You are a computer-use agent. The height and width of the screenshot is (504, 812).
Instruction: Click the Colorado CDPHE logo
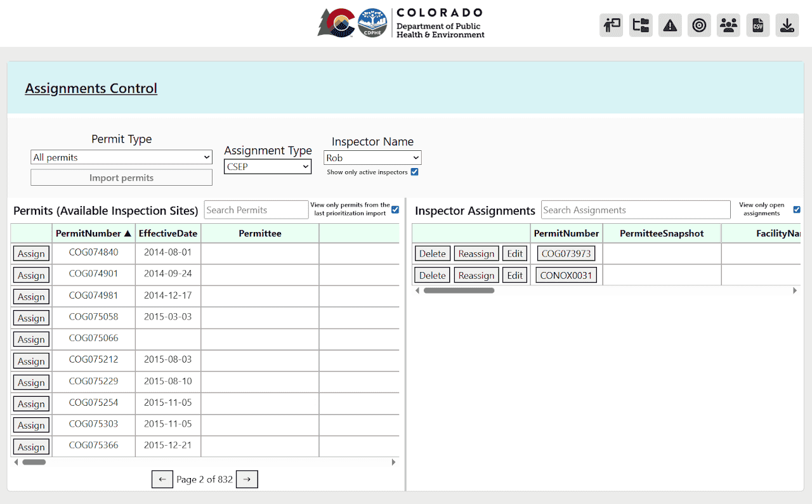coord(401,23)
